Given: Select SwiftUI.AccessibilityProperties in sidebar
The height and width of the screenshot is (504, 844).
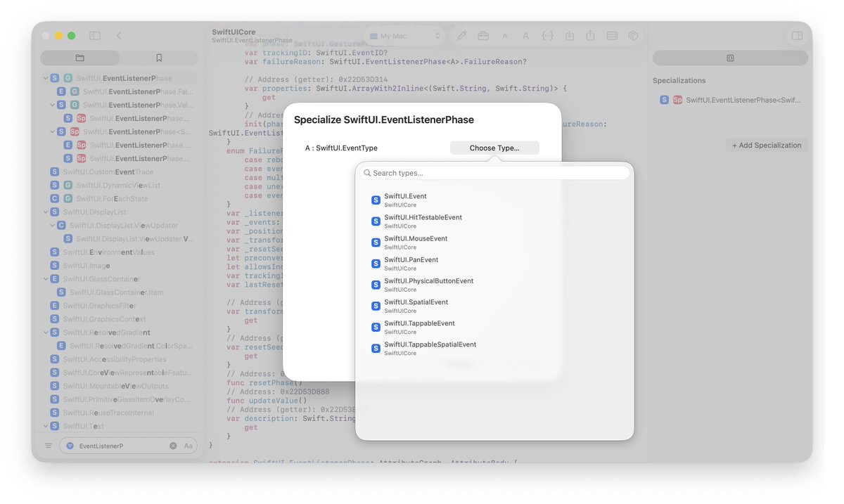Looking at the screenshot, I should click(x=120, y=358).
